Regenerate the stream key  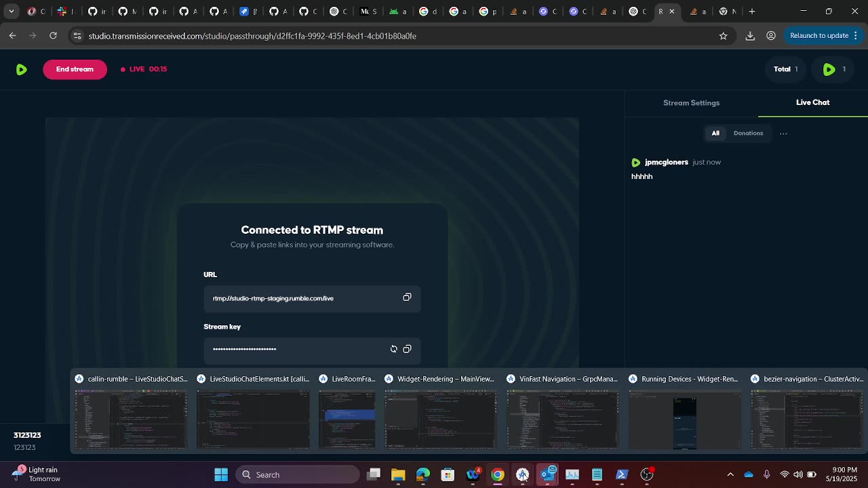click(393, 349)
